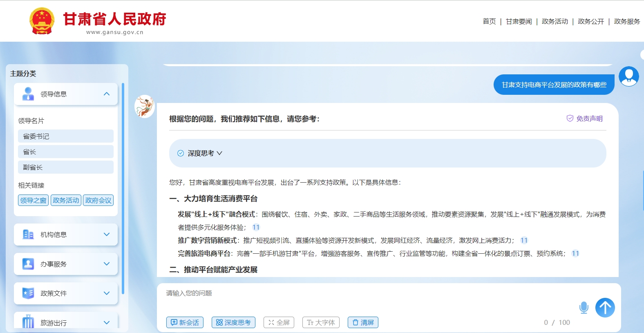Click the 全屏 fullscreen button
Image resolution: width=644 pixels, height=333 pixels.
pyautogui.click(x=279, y=322)
